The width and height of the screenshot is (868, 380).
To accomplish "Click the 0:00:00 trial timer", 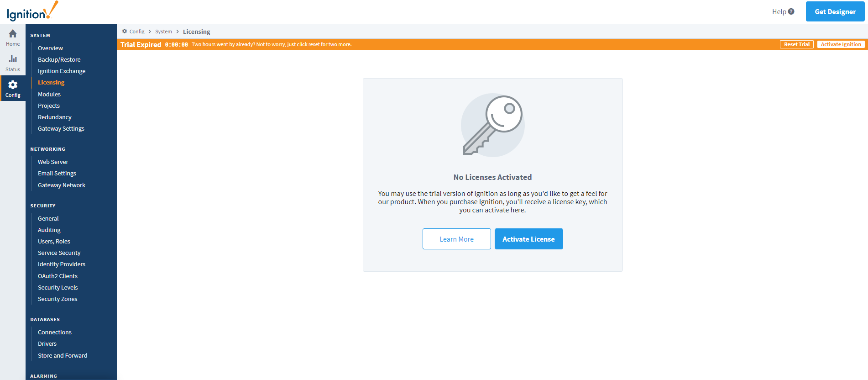I will pyautogui.click(x=177, y=44).
